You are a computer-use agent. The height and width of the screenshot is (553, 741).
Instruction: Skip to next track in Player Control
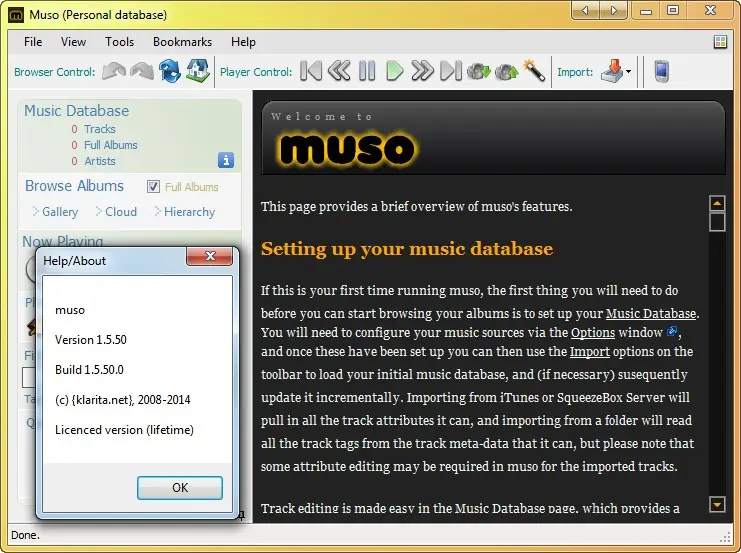(x=450, y=71)
